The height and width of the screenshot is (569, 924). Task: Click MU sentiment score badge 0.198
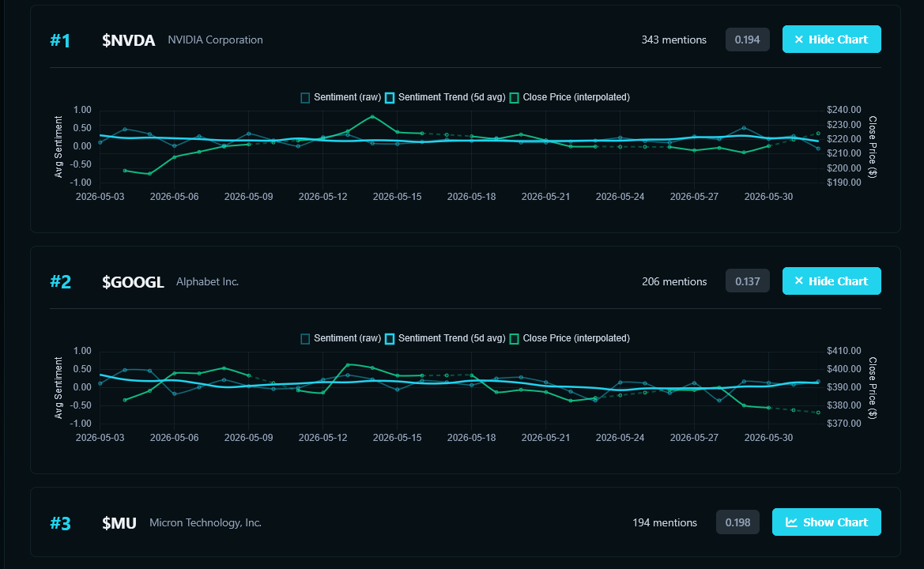click(737, 522)
